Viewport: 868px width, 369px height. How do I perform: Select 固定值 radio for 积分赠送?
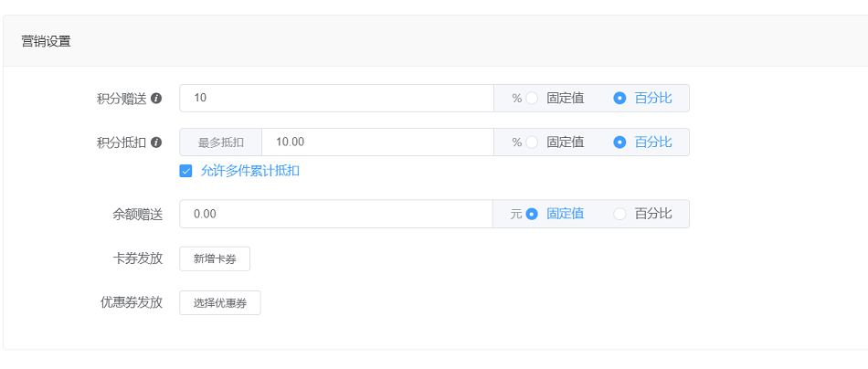pos(532,98)
